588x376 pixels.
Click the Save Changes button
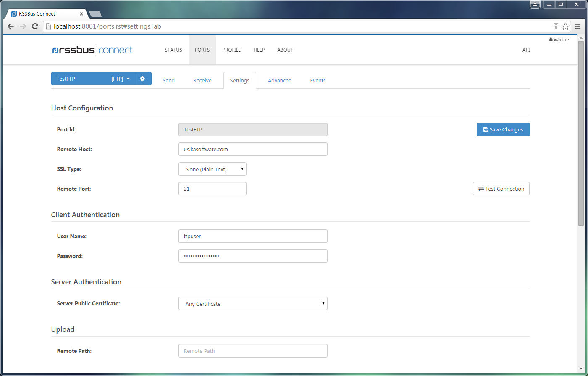pyautogui.click(x=503, y=129)
